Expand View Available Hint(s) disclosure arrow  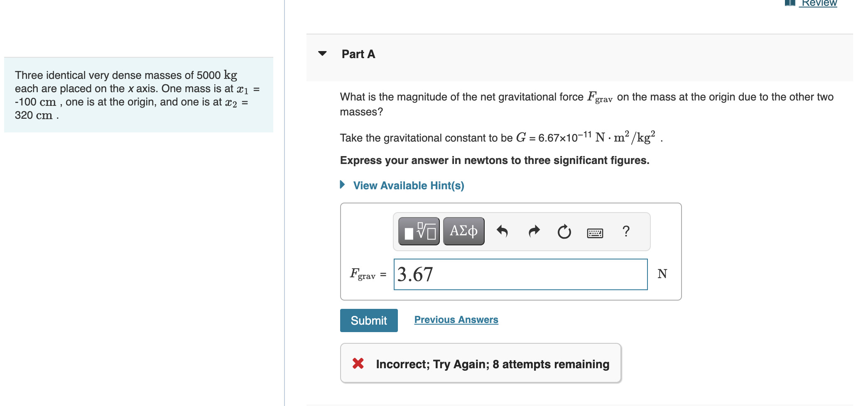point(342,185)
